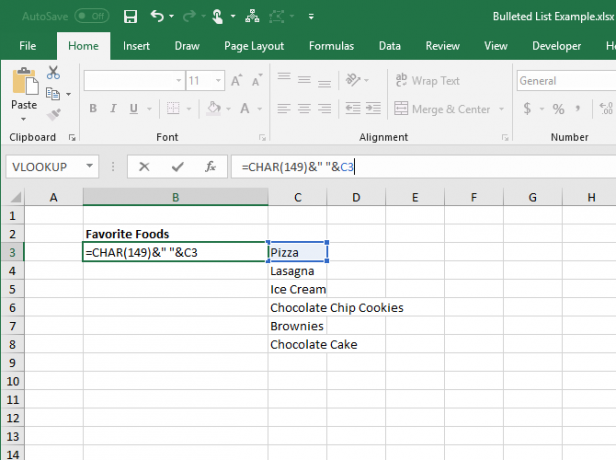Click the Align Right icon
This screenshot has width=616, height=460.
click(x=324, y=108)
